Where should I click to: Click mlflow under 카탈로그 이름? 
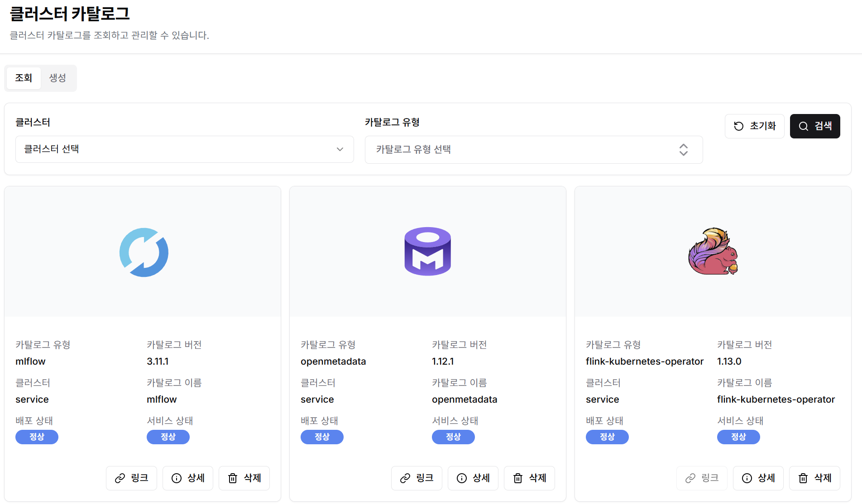pyautogui.click(x=162, y=399)
